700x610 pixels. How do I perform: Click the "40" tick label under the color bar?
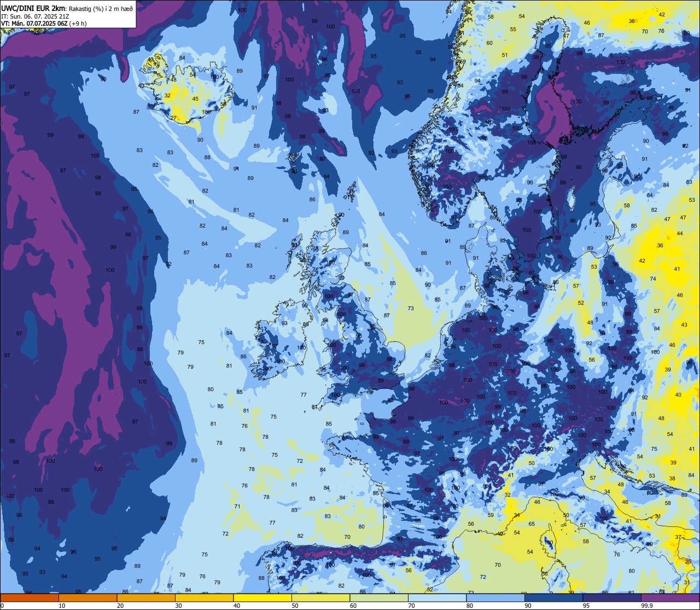pyautogui.click(x=237, y=606)
